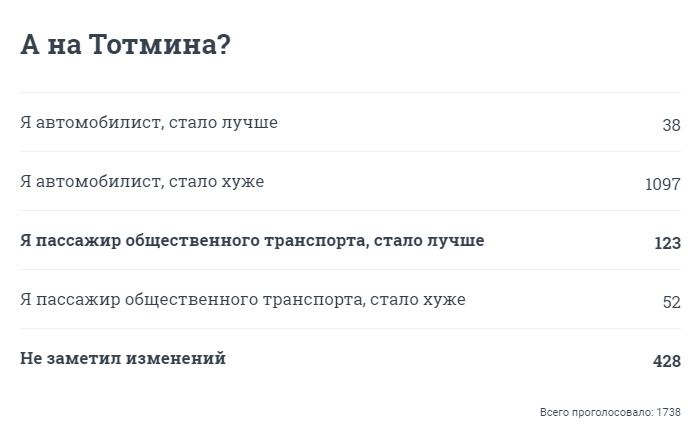
Task: Click the poll title "А на Тотмина?"
Action: [125, 45]
